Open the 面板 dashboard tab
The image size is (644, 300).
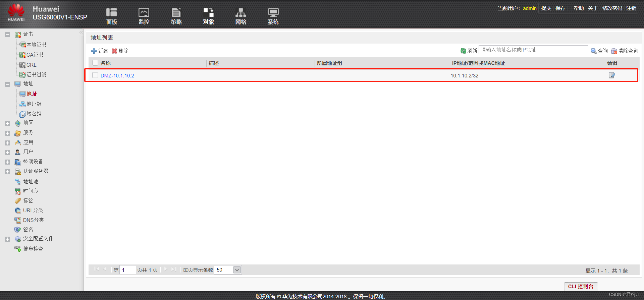pyautogui.click(x=112, y=16)
